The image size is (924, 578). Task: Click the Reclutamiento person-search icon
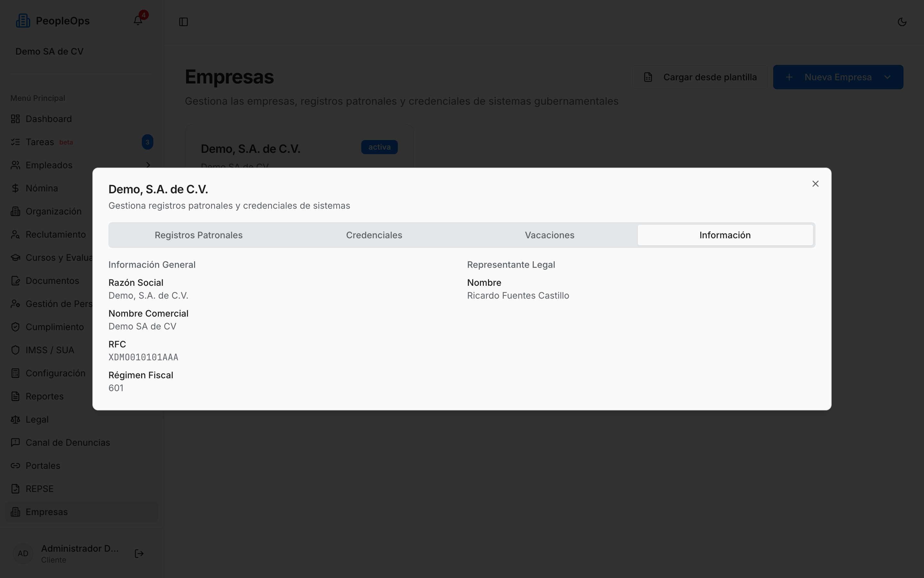point(15,235)
